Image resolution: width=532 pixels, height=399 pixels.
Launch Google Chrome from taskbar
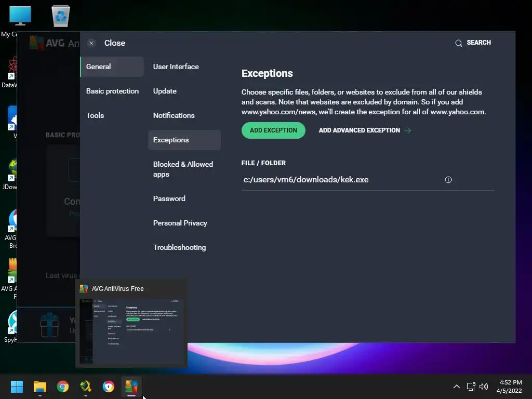tap(63, 387)
